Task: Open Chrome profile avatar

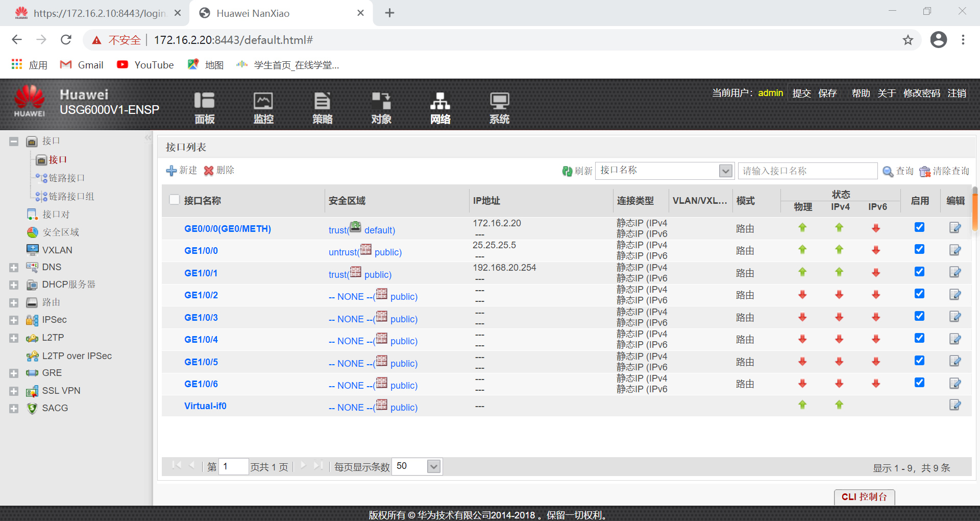Action: [938, 40]
